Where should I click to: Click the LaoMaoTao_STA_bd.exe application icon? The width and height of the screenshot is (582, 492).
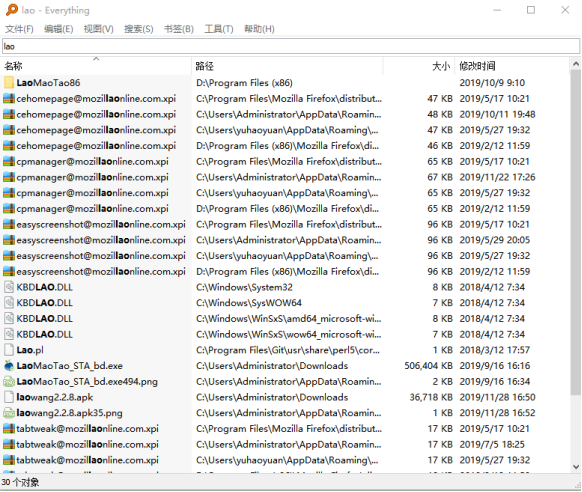point(9,366)
